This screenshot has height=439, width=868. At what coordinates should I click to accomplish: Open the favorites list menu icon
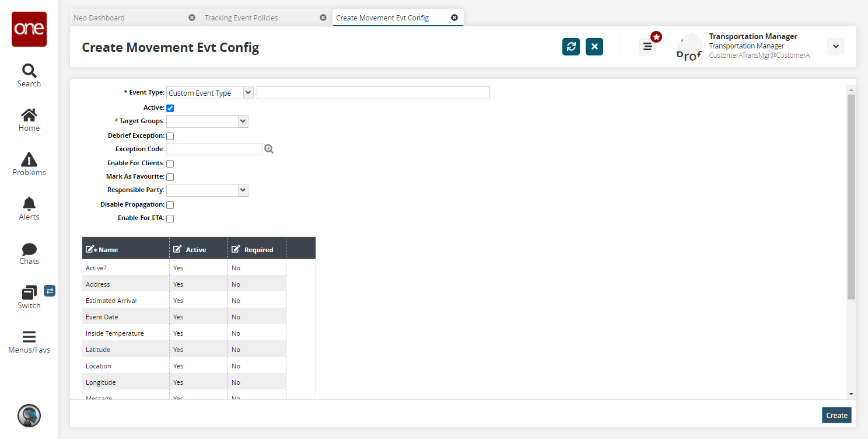click(647, 47)
